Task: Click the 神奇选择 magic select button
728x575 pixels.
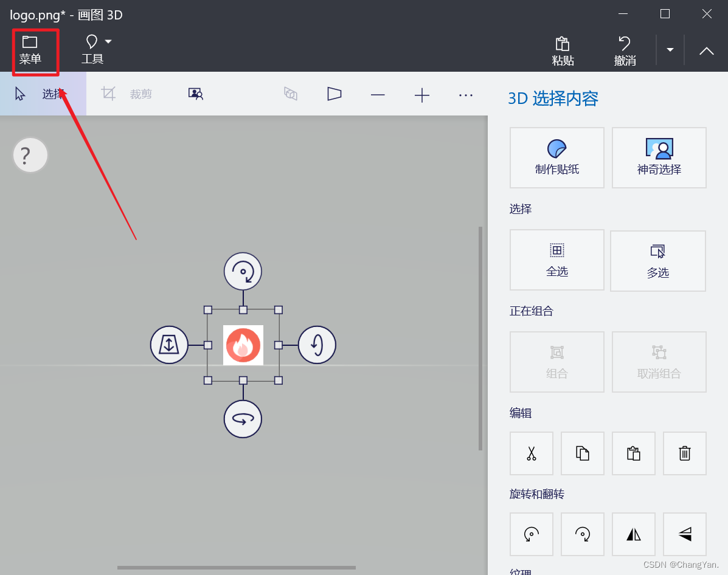Action: (x=659, y=158)
